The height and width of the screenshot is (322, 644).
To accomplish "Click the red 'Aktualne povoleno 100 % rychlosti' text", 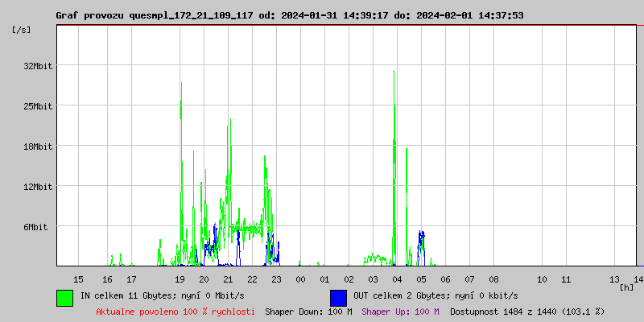I will point(175,311).
